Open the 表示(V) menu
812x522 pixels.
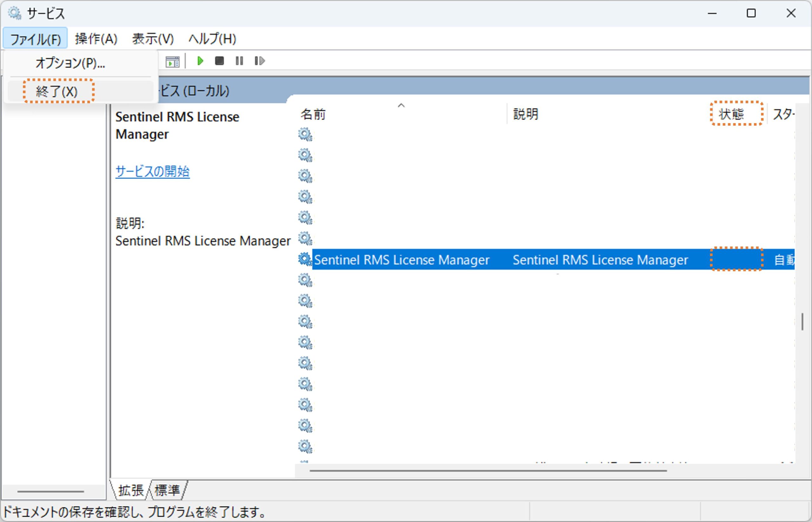tap(153, 39)
